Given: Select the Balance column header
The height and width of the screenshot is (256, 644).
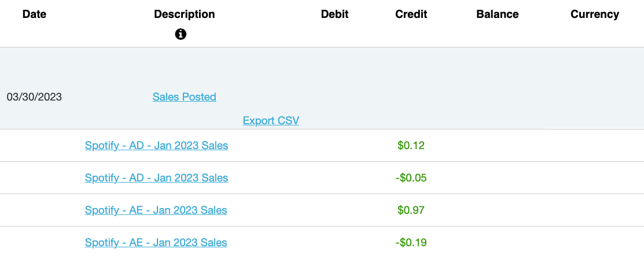Looking at the screenshot, I should coord(498,14).
